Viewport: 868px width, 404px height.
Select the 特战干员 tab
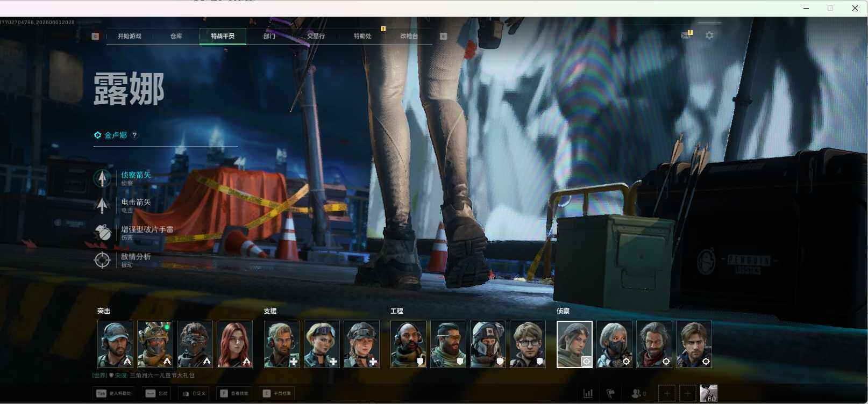[x=223, y=36]
